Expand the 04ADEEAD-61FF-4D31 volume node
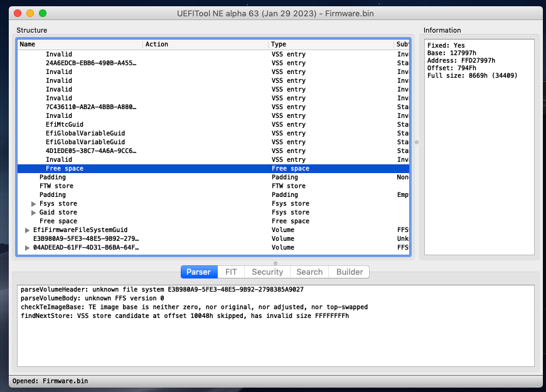The height and width of the screenshot is (392, 546). (27, 248)
